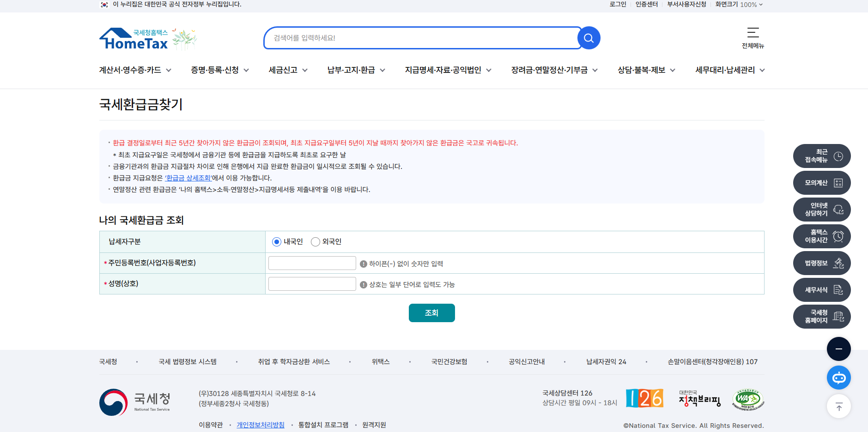Click the 조회 button
Image resolution: width=868 pixels, height=432 pixels.
(x=431, y=312)
